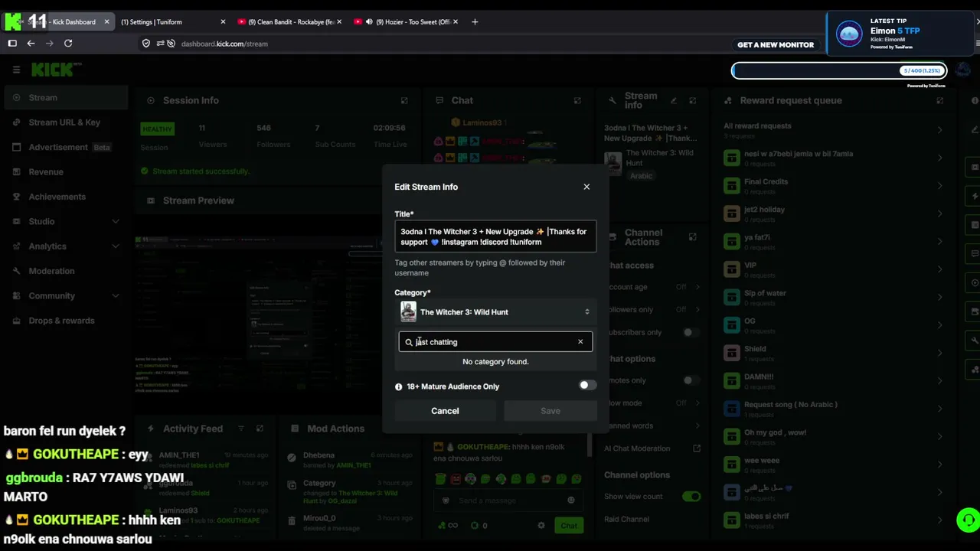
Task: Go forward in the browser
Action: 49,44
